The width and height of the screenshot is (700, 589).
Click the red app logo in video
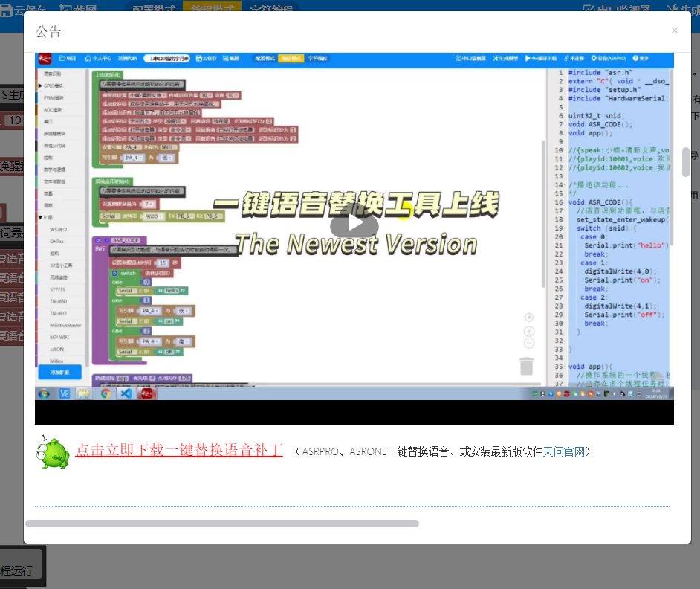tap(45, 58)
